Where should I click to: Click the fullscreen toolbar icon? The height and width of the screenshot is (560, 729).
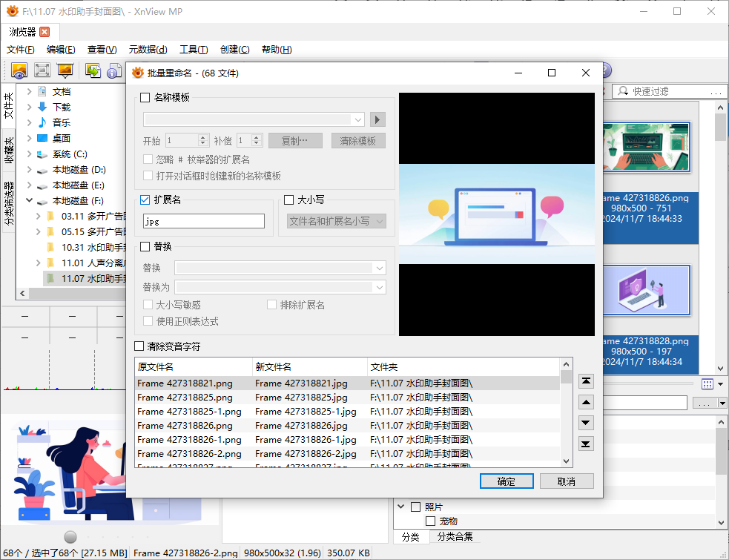[42, 70]
